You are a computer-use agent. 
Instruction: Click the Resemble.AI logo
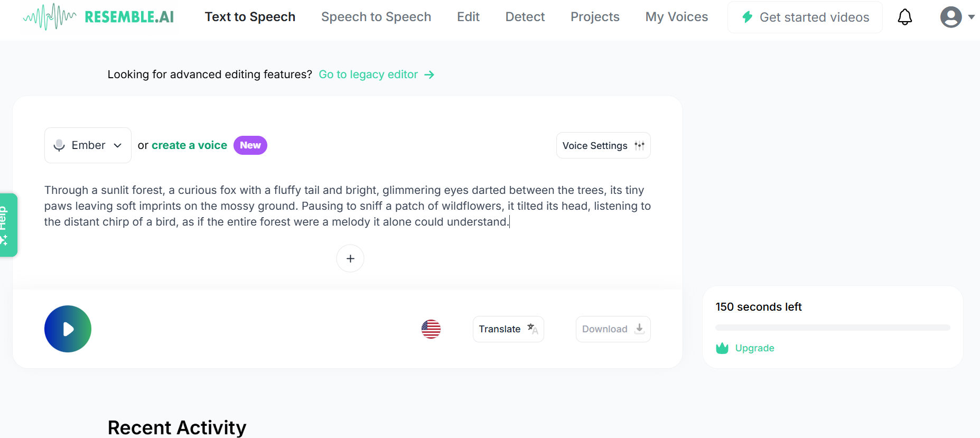[97, 16]
